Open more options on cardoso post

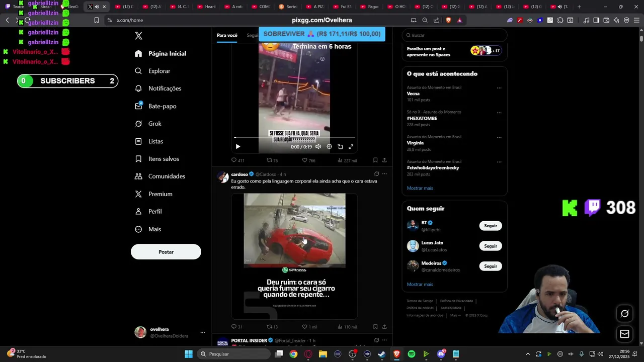(x=384, y=174)
